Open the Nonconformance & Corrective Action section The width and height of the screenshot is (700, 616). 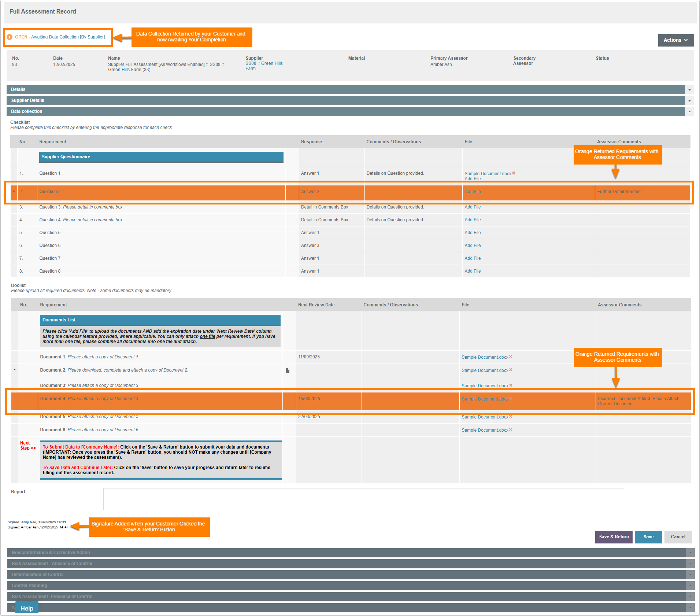coord(51,553)
